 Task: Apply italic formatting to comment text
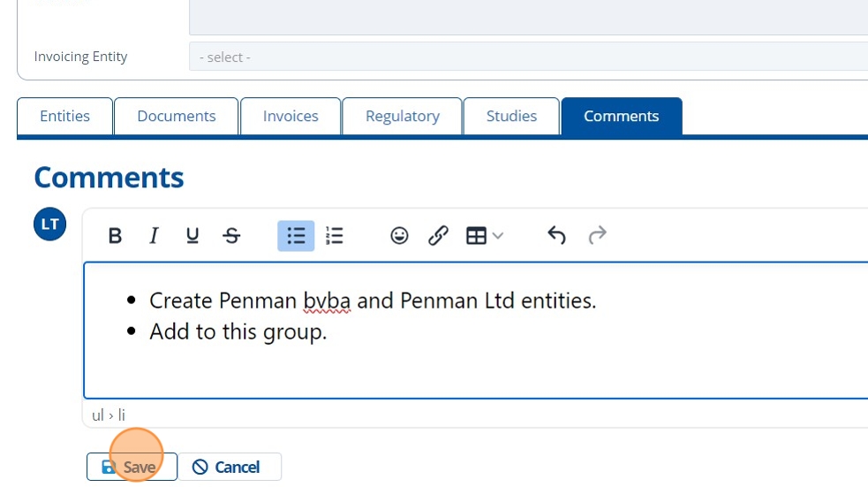pyautogui.click(x=154, y=236)
